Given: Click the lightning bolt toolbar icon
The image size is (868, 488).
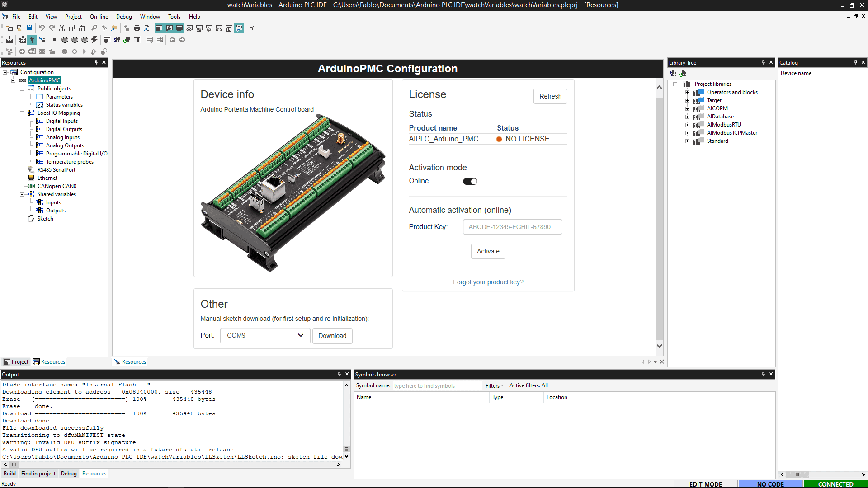Looking at the screenshot, I should pyautogui.click(x=94, y=40).
